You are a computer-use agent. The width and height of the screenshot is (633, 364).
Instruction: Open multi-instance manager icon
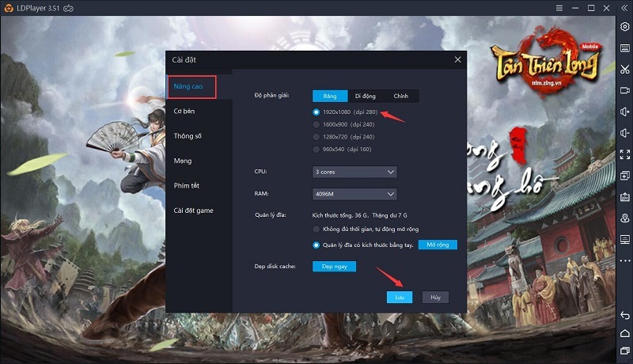[x=624, y=176]
